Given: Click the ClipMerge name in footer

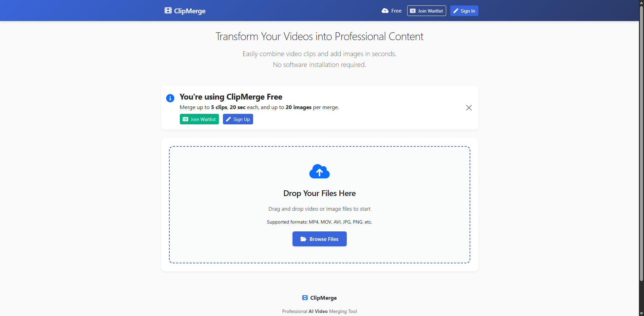Looking at the screenshot, I should click(x=323, y=298).
